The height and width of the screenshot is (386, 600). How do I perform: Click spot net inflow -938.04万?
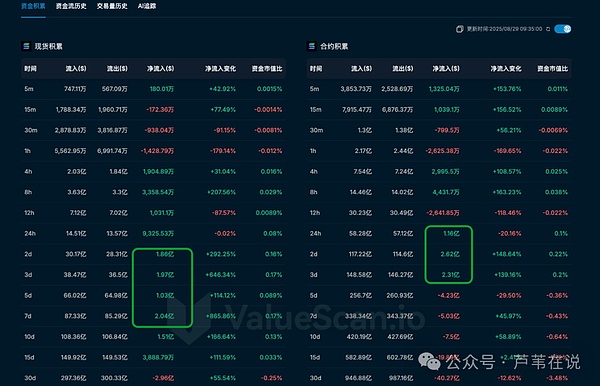click(x=159, y=130)
